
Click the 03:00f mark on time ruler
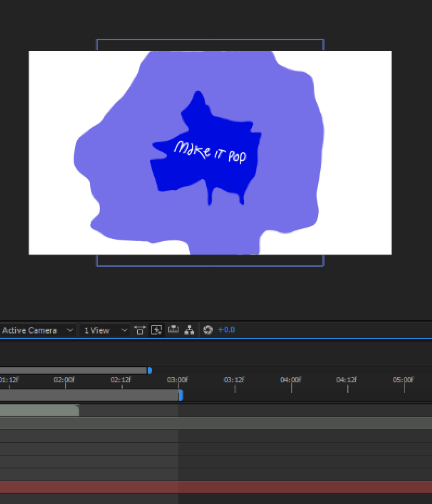coord(177,380)
